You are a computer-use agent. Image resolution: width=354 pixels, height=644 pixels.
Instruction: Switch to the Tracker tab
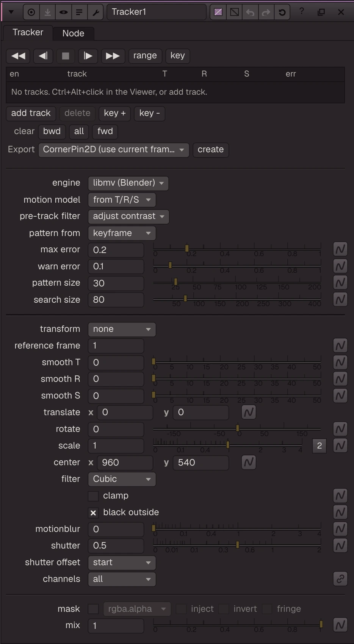point(28,32)
